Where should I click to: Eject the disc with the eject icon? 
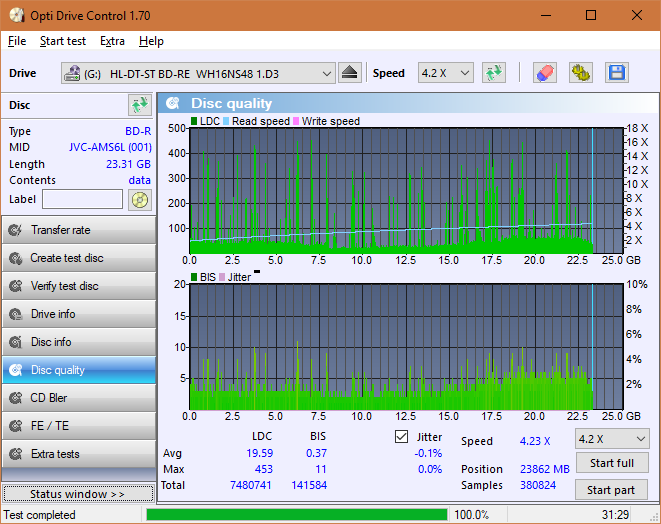(349, 73)
